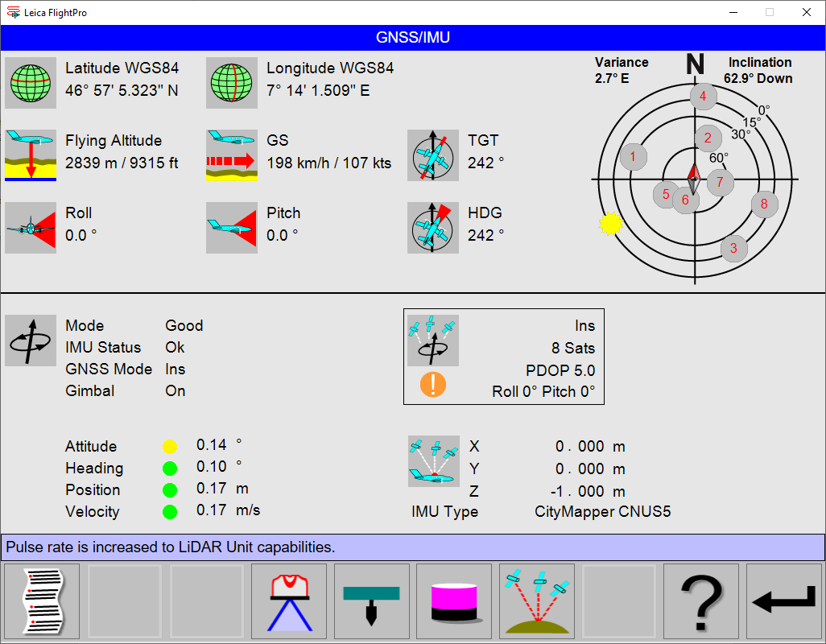The image size is (826, 644).
Task: Select the TGT track icon
Action: click(432, 155)
